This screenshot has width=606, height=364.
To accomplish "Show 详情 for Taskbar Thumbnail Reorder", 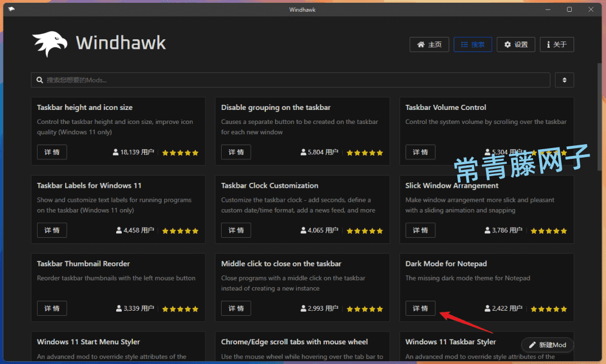I will [x=52, y=308].
